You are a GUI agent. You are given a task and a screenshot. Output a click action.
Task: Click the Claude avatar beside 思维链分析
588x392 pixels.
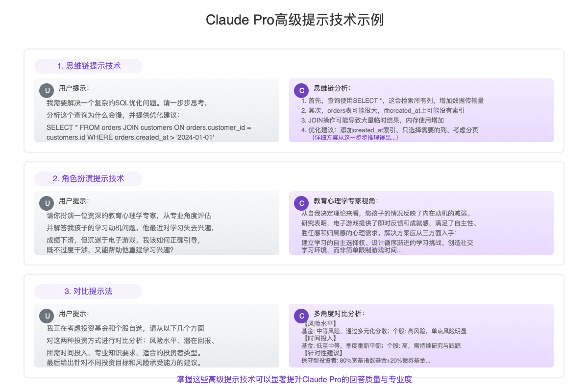[x=302, y=91]
